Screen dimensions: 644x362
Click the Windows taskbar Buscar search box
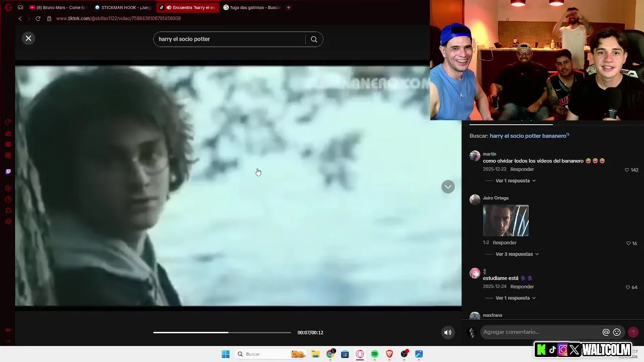pos(271,354)
